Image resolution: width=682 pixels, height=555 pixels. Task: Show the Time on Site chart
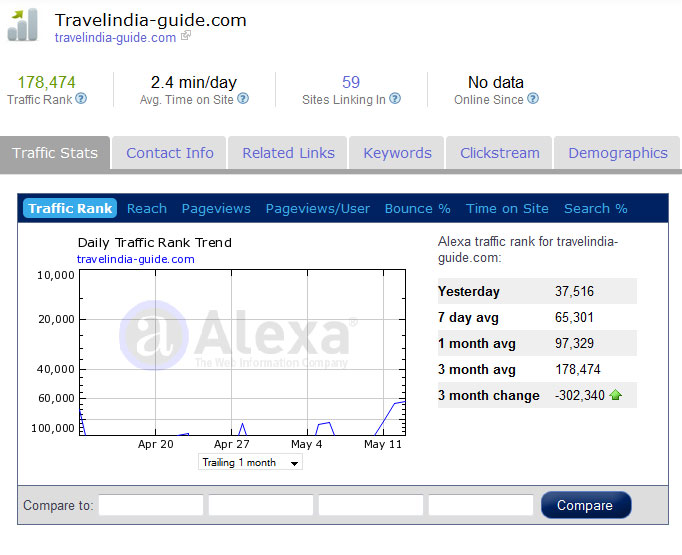[507, 208]
